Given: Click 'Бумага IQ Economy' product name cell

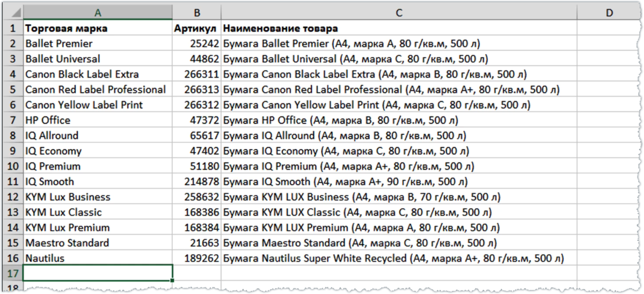Looking at the screenshot, I should [x=399, y=151].
